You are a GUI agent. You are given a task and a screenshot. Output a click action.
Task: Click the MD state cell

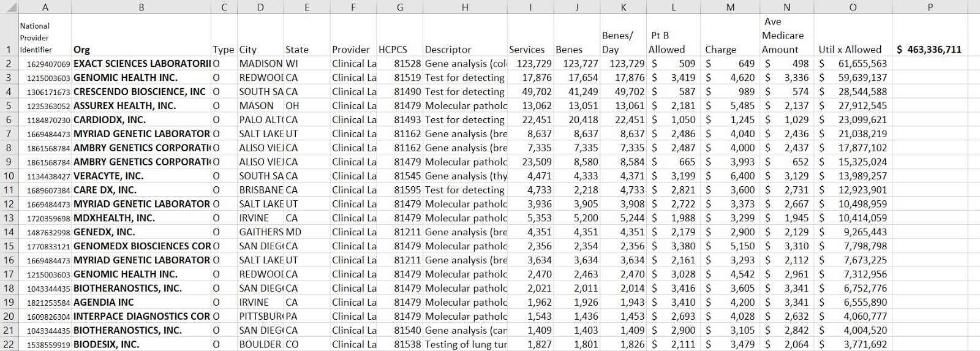tap(307, 232)
